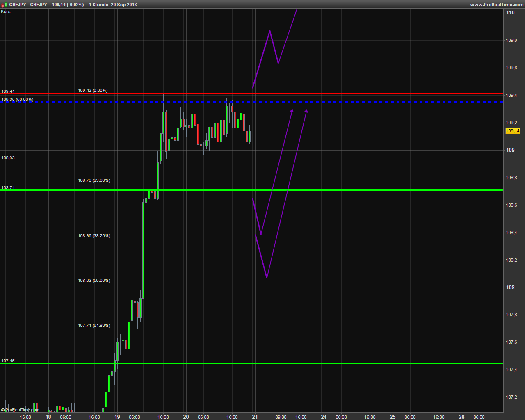This screenshot has width=525, height=420.
Task: Click the 109,42 (0,00%) Fibonacci label
Action: [x=93, y=91]
